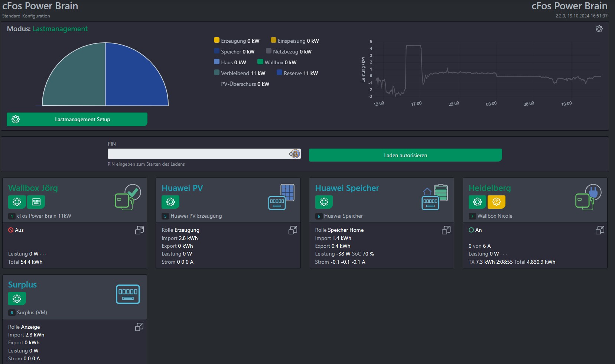Click the text 'cFos Power Brain 11kW'

click(44, 216)
